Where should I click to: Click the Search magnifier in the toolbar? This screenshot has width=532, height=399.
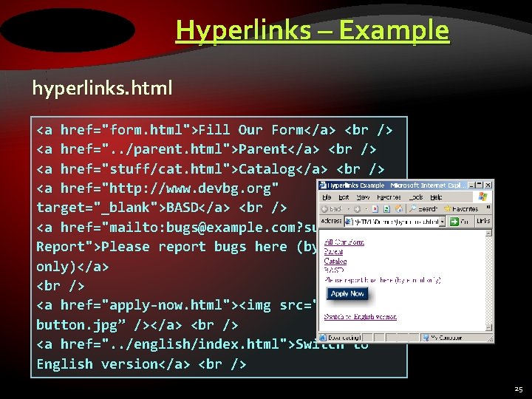412,208
